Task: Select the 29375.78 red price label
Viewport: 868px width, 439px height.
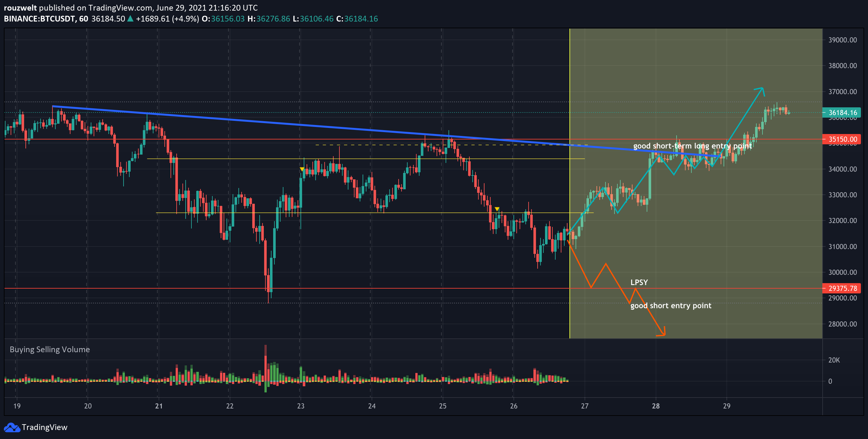Action: [842, 288]
